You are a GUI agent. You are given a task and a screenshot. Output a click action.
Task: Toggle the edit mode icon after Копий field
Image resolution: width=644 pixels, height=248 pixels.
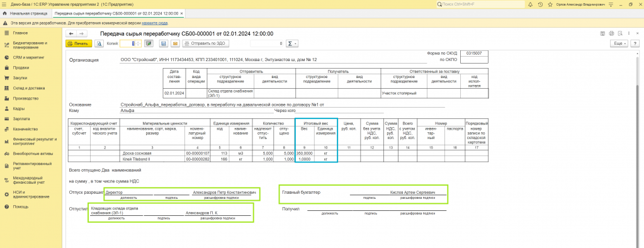click(149, 43)
